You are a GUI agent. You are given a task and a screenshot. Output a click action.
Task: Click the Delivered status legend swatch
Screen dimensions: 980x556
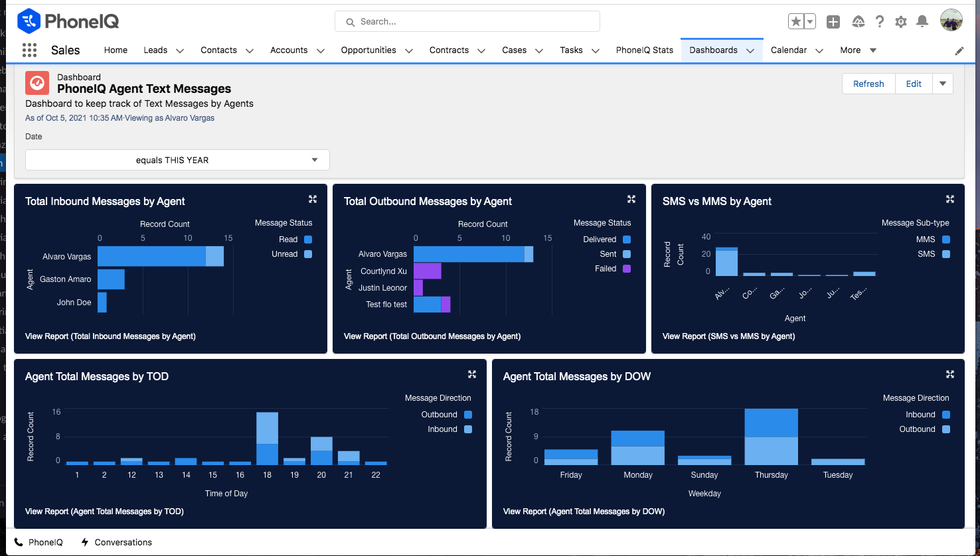627,240
